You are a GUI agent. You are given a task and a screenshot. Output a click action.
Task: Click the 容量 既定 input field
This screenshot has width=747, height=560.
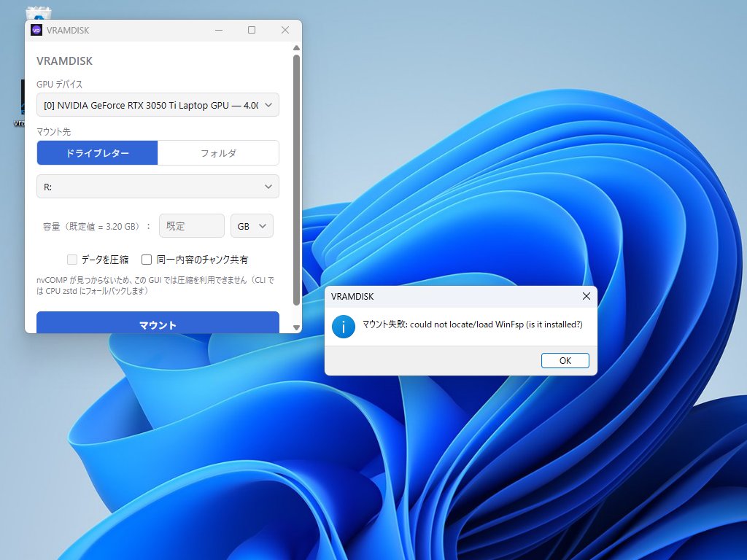(x=192, y=226)
